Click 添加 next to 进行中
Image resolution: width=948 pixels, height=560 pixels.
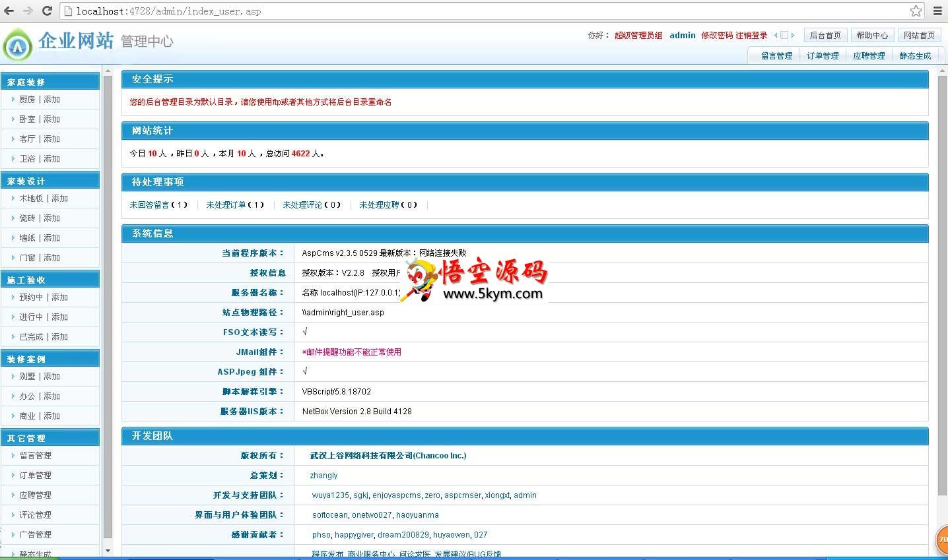click(59, 317)
